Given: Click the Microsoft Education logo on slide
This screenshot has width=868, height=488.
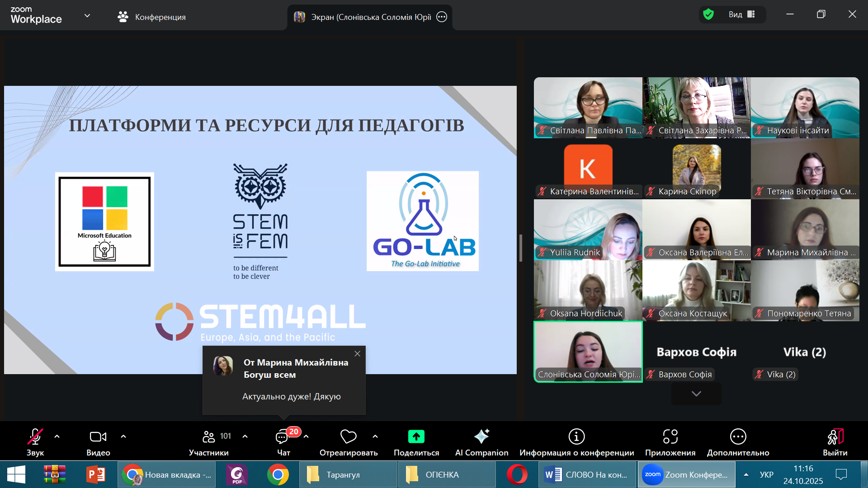Looking at the screenshot, I should (x=104, y=221).
